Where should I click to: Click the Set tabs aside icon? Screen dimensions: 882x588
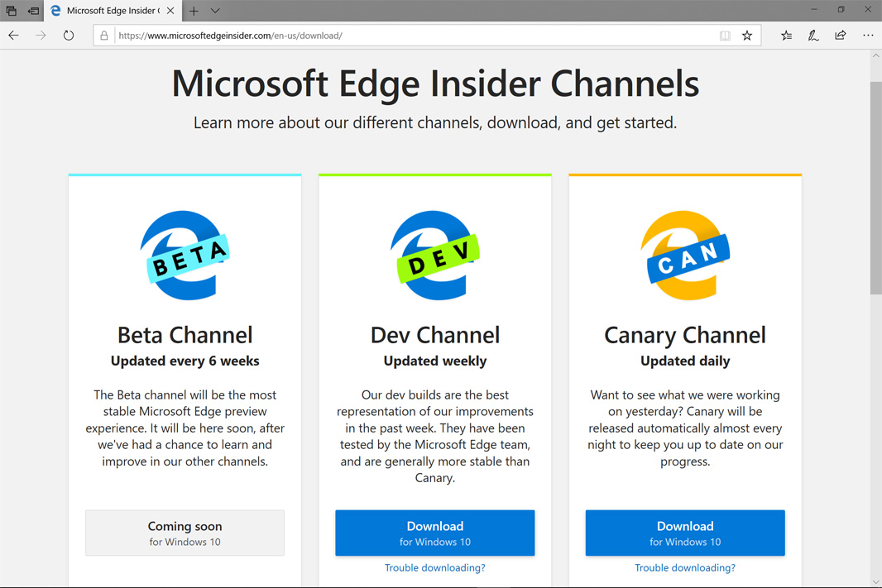click(x=33, y=11)
